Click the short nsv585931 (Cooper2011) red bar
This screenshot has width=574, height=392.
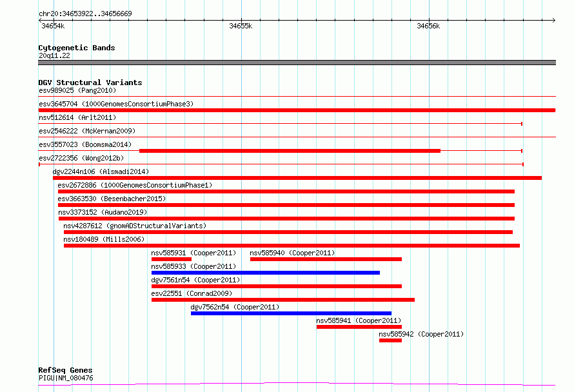click(x=172, y=259)
